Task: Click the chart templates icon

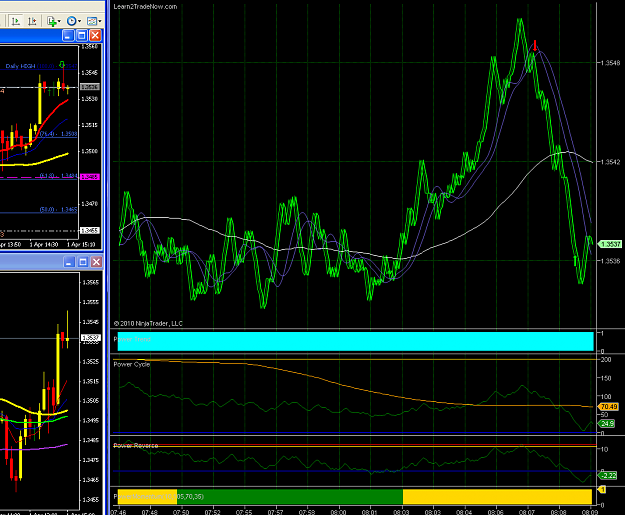Action: (x=92, y=21)
